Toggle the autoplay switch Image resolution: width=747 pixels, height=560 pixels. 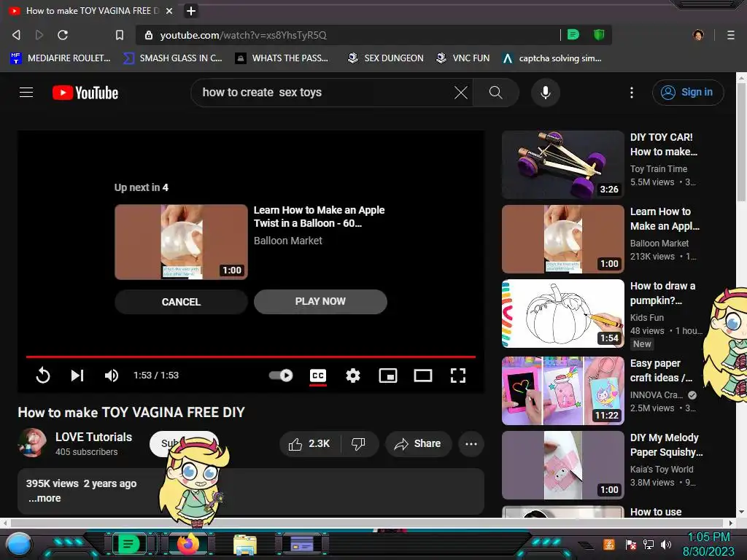[x=281, y=376]
